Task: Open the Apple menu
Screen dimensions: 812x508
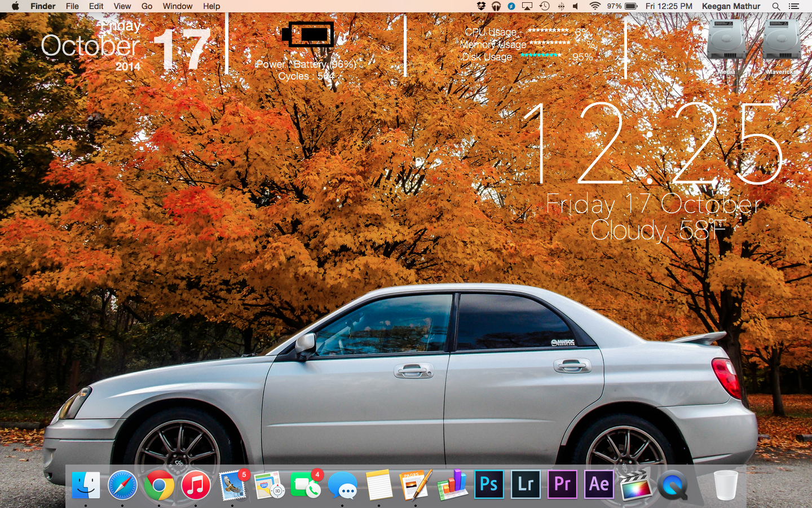Action: 15,6
